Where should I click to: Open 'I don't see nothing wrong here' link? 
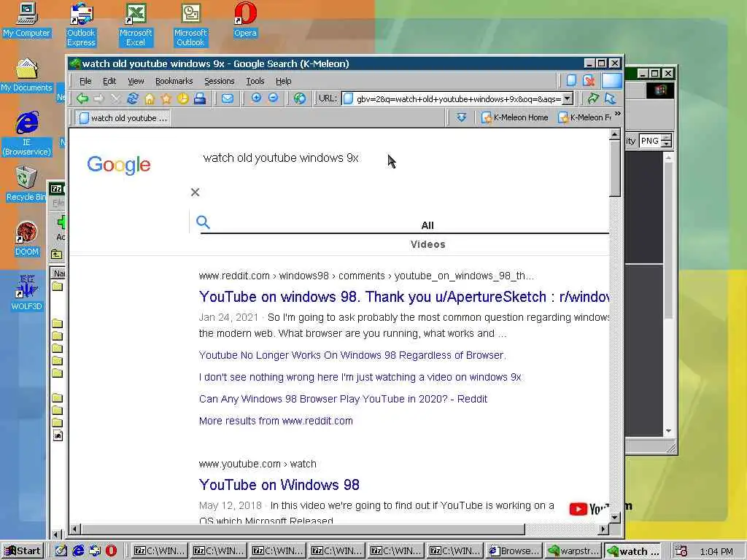coord(360,377)
